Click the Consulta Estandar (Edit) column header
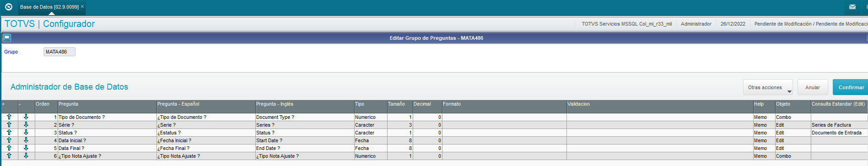Screen dimensions: 868x166 pos(839,107)
